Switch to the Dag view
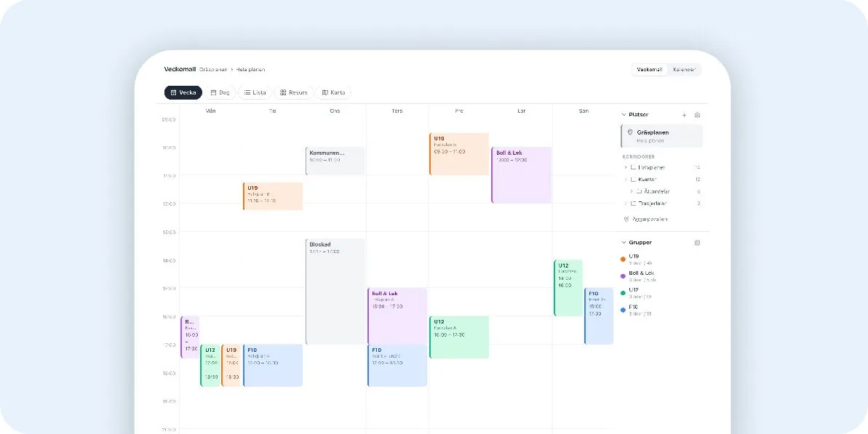This screenshot has height=434, width=868. point(220,92)
